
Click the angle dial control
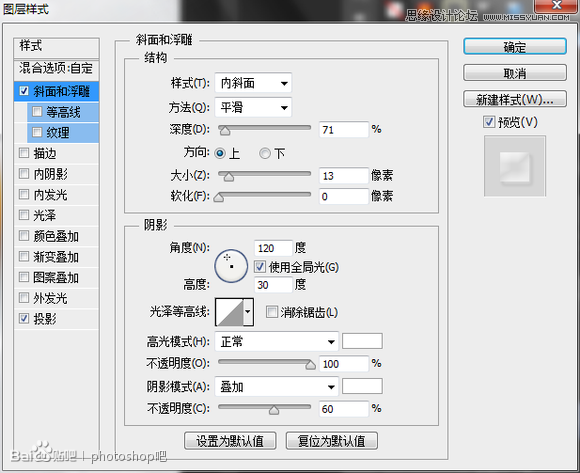coord(231,266)
